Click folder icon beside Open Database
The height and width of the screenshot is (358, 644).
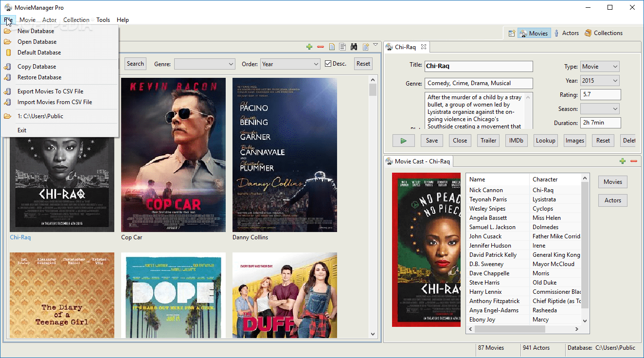[7, 42]
